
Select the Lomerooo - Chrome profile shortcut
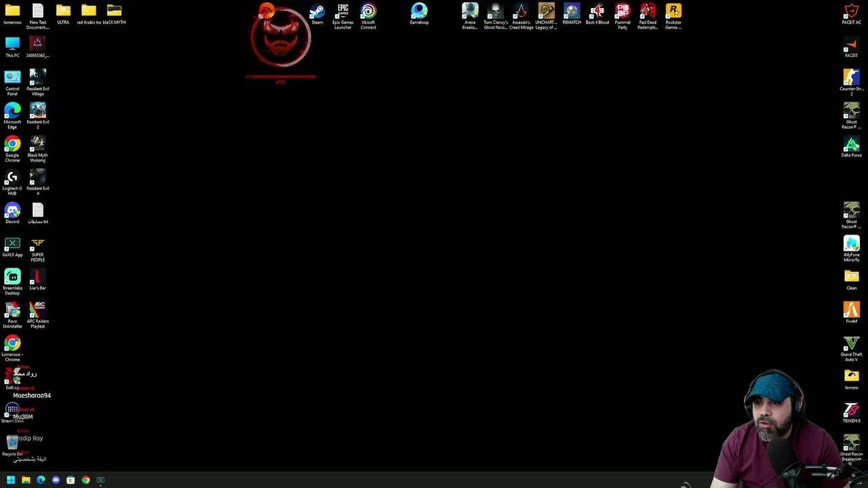coord(12,349)
